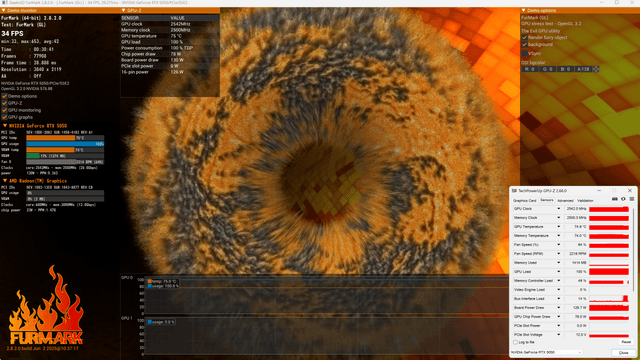Check the Log to file box

pos(515,342)
